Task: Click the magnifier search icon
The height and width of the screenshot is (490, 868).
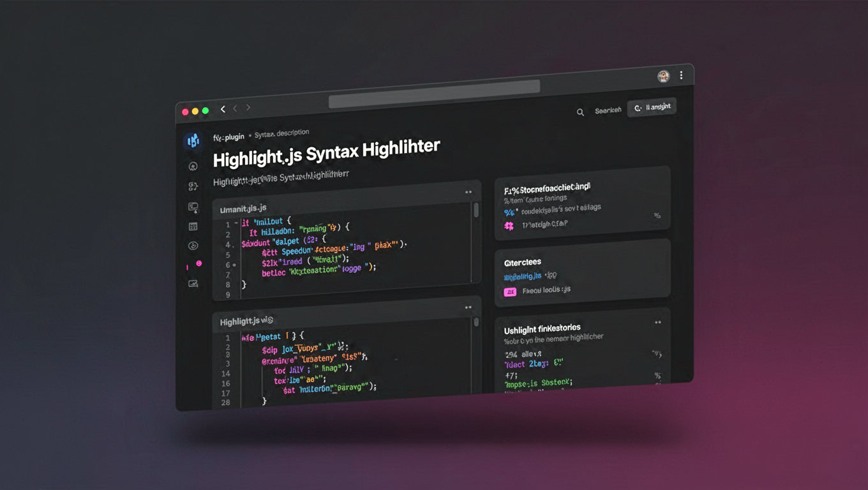Action: 580,112
